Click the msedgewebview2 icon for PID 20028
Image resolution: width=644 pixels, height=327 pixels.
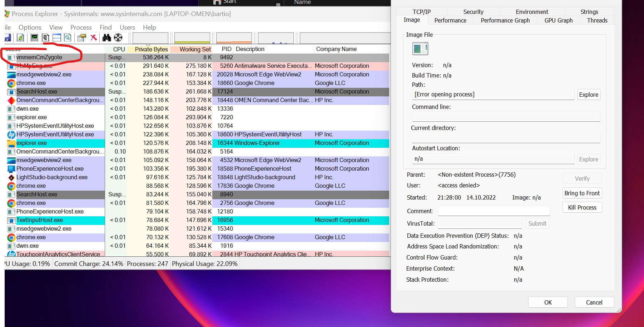[x=11, y=75]
